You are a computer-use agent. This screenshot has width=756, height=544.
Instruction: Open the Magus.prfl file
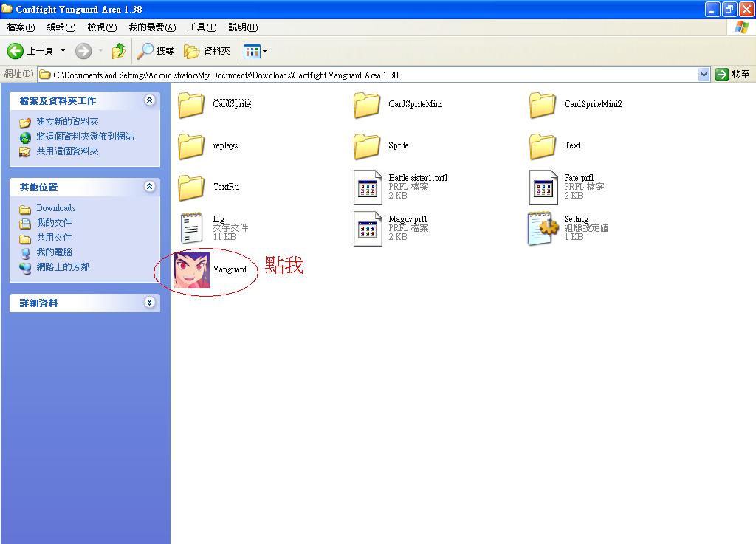[x=368, y=228]
